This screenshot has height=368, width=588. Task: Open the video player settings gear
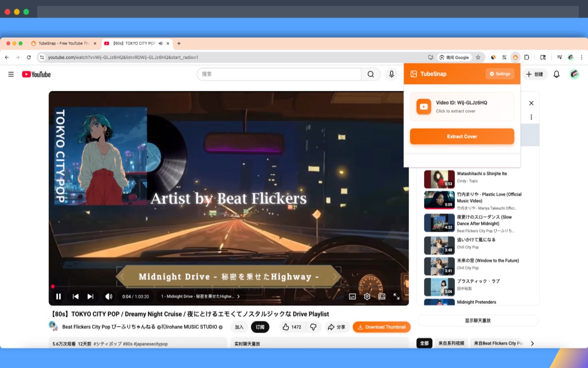pos(367,297)
